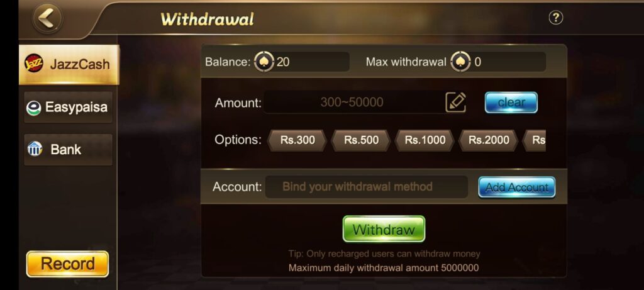Screen dimensions: 644x290
Task: Go back using the arrow icon
Action: 47,18
